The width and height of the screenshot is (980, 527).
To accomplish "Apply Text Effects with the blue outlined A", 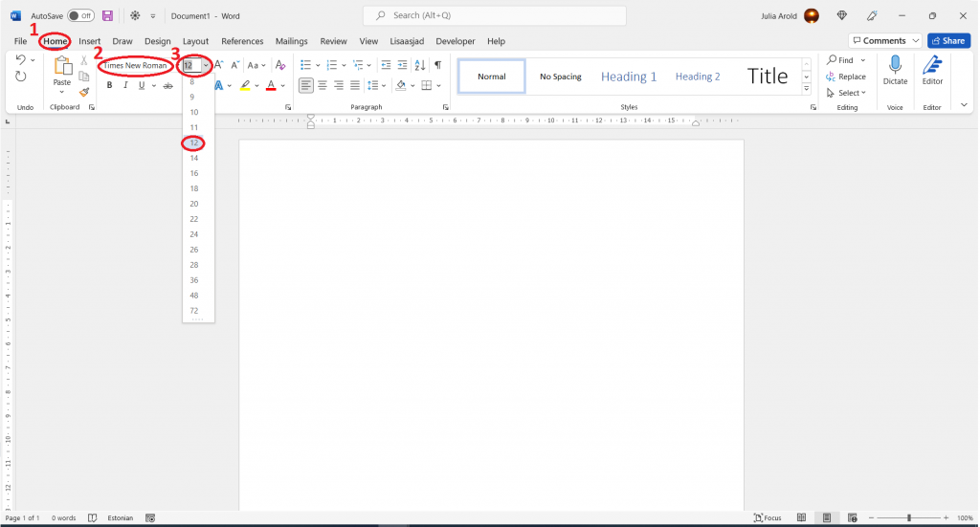I will 219,85.
